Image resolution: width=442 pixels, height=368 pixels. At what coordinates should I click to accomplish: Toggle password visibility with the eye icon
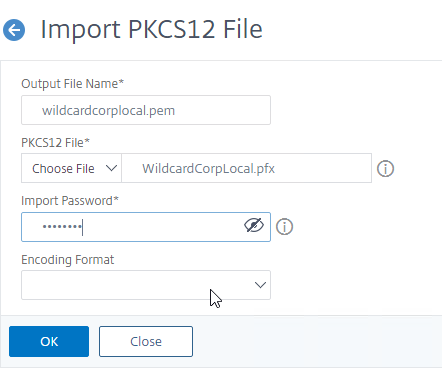[x=254, y=225]
